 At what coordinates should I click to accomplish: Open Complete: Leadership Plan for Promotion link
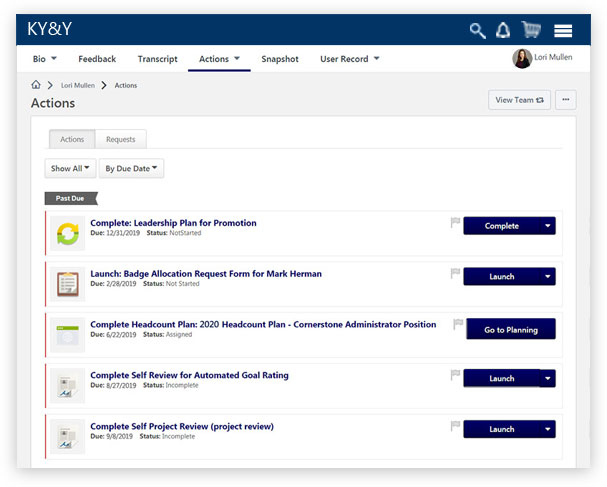173,223
